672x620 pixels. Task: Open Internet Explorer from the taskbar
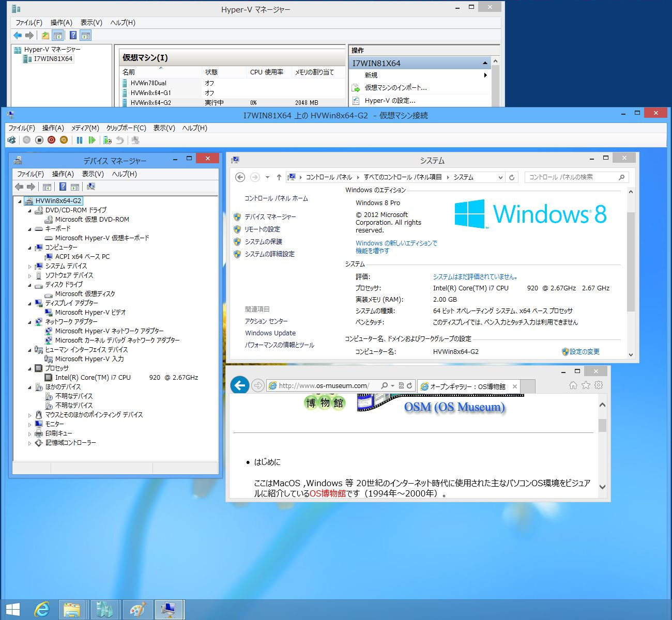click(x=41, y=610)
